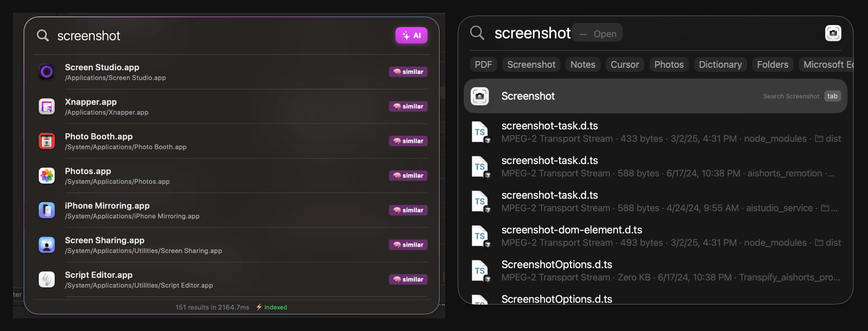Click the TS file icon beside ScreenshotOptions.d.ts
This screenshot has width=868, height=331.
481,270
